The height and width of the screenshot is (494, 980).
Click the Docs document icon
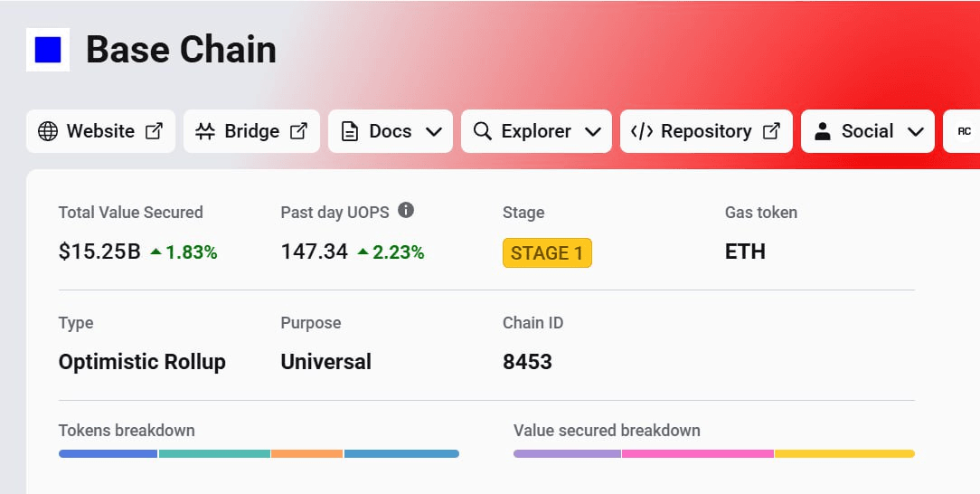point(350,131)
